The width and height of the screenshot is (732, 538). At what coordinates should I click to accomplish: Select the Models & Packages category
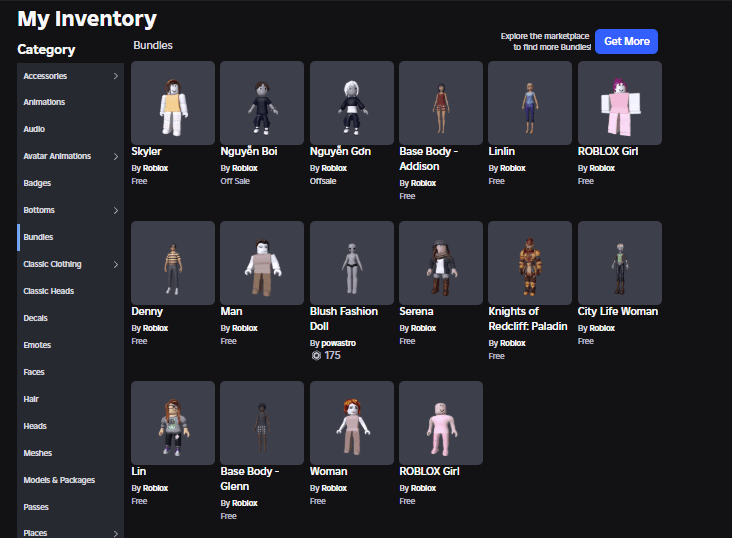click(x=70, y=480)
